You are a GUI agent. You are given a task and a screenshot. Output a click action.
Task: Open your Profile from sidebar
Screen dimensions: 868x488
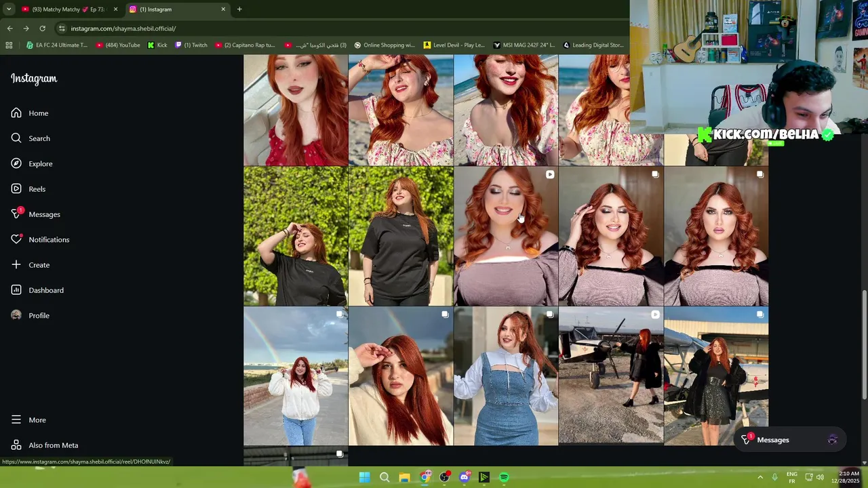(31, 315)
